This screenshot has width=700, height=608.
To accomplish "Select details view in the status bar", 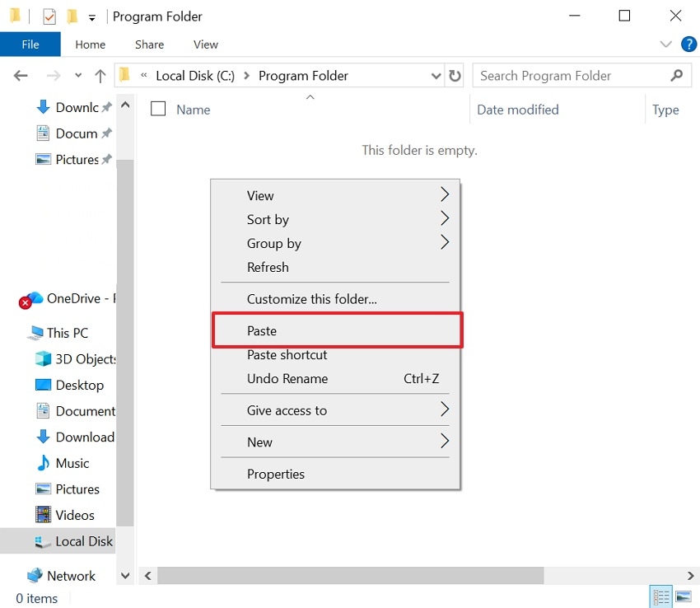I will point(661,595).
